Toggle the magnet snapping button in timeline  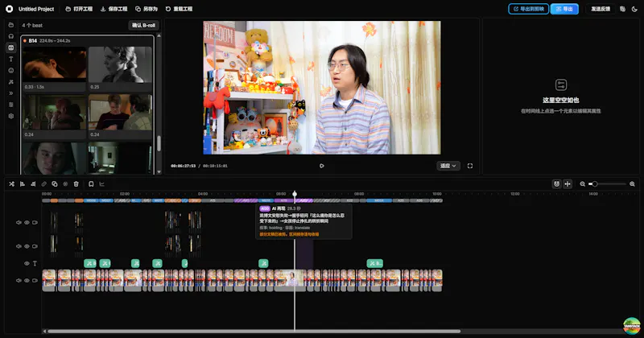pos(556,184)
